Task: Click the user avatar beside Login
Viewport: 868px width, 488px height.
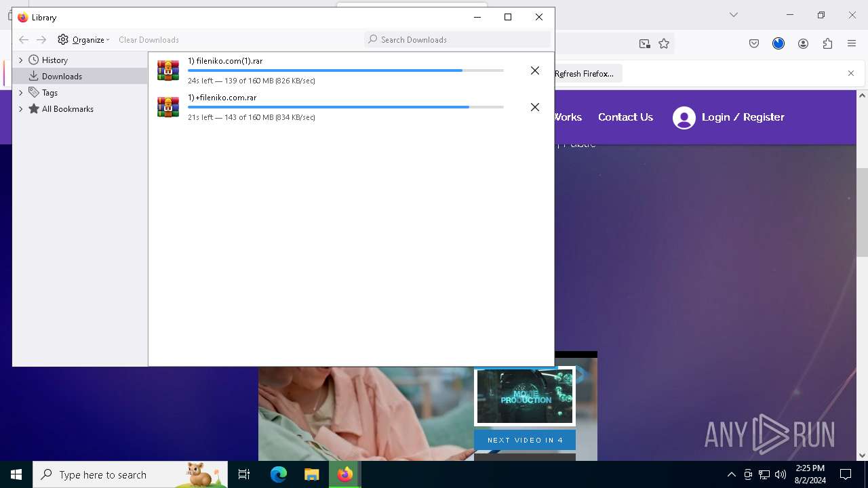Action: (684, 118)
